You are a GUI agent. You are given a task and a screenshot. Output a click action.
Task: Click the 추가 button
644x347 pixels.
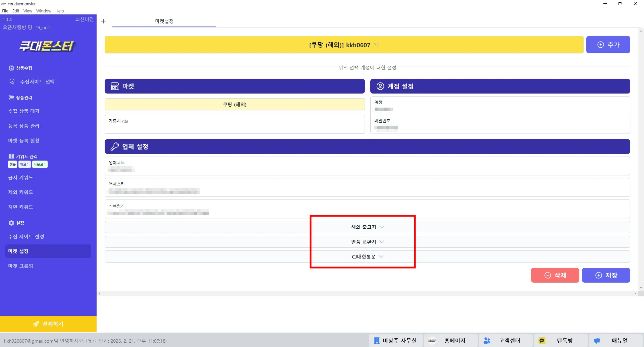(608, 45)
